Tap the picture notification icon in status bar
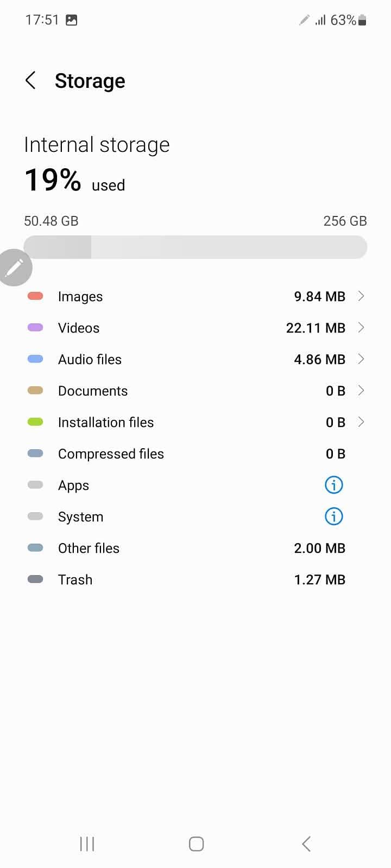 71,20
